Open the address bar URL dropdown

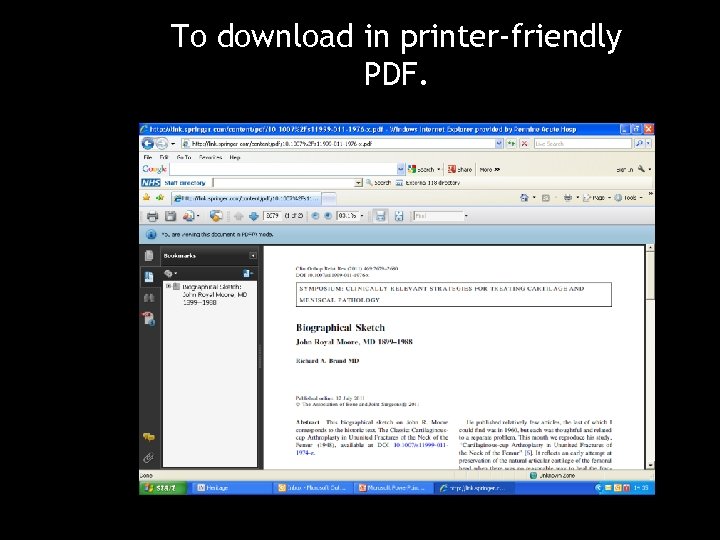499,144
